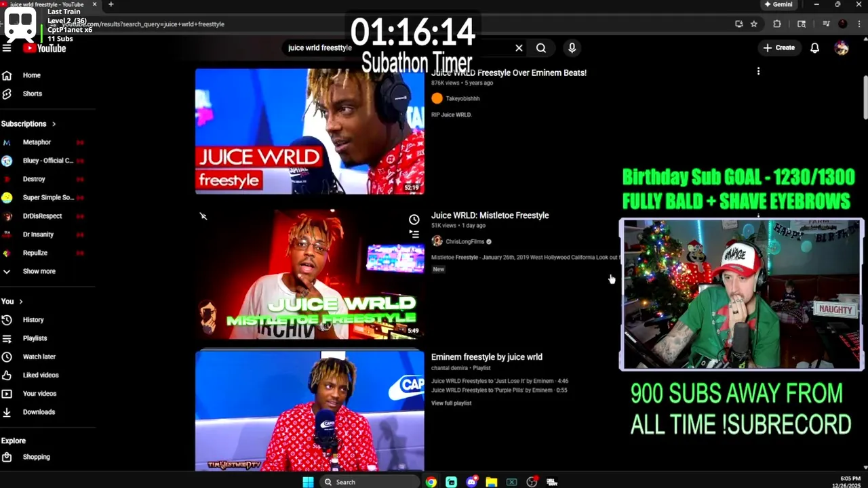Open File Explorer from the taskbar
This screenshot has width=868, height=488.
pos(492,482)
